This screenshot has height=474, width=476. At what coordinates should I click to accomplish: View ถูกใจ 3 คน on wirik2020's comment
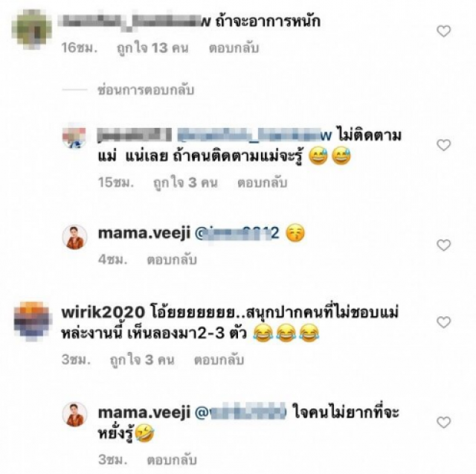pos(142,360)
